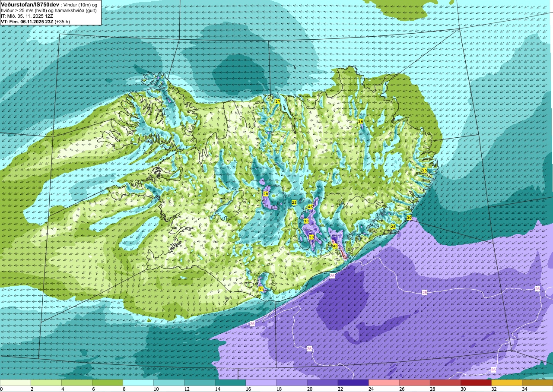The height and width of the screenshot is (392, 553).
Task: Pick the dark red 30–32 legend swatch
Action: 476,383
